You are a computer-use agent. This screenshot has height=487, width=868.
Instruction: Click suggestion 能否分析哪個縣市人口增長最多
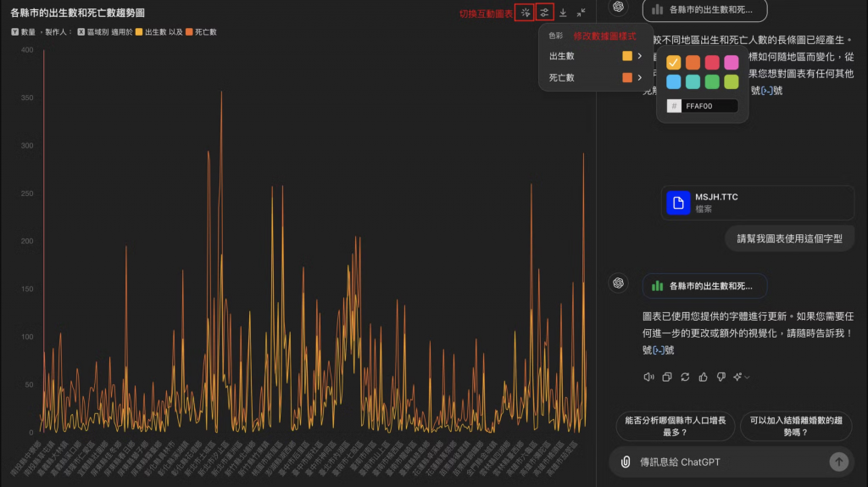click(x=676, y=426)
